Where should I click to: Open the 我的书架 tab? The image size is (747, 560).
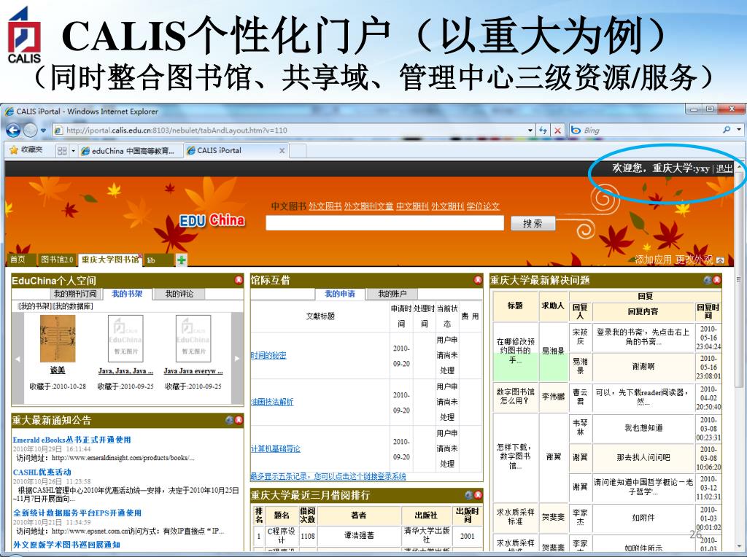[x=127, y=294]
